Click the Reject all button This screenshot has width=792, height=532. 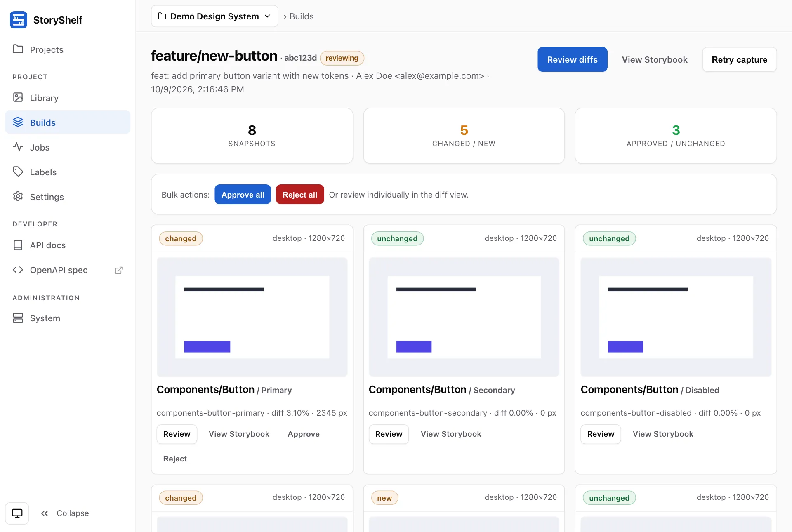(300, 194)
